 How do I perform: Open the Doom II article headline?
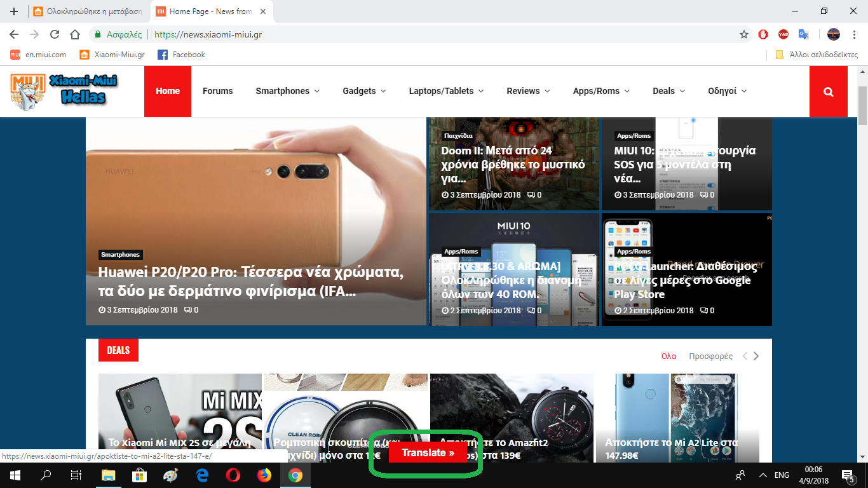click(513, 165)
